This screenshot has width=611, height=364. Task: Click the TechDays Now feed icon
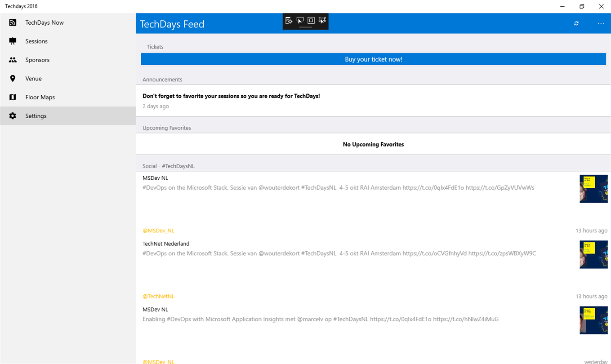pyautogui.click(x=13, y=22)
